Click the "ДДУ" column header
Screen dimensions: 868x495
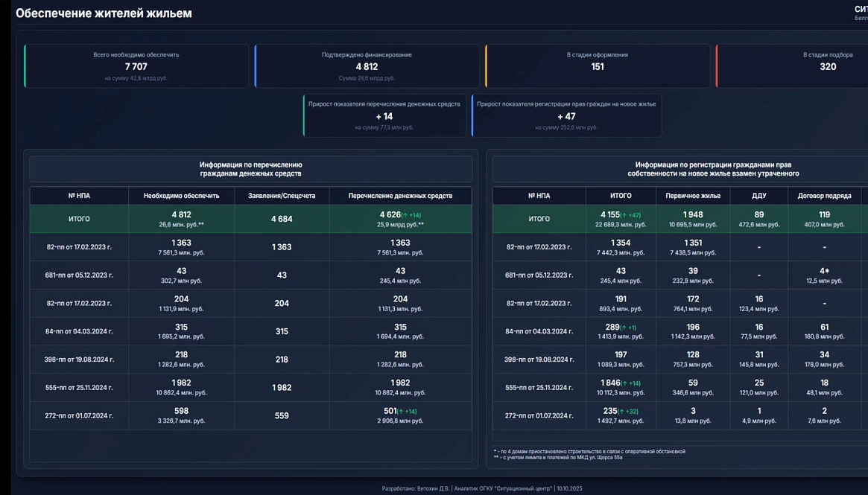758,196
